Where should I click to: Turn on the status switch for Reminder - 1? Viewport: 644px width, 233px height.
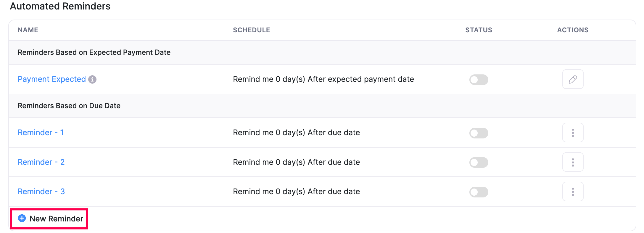pyautogui.click(x=479, y=133)
